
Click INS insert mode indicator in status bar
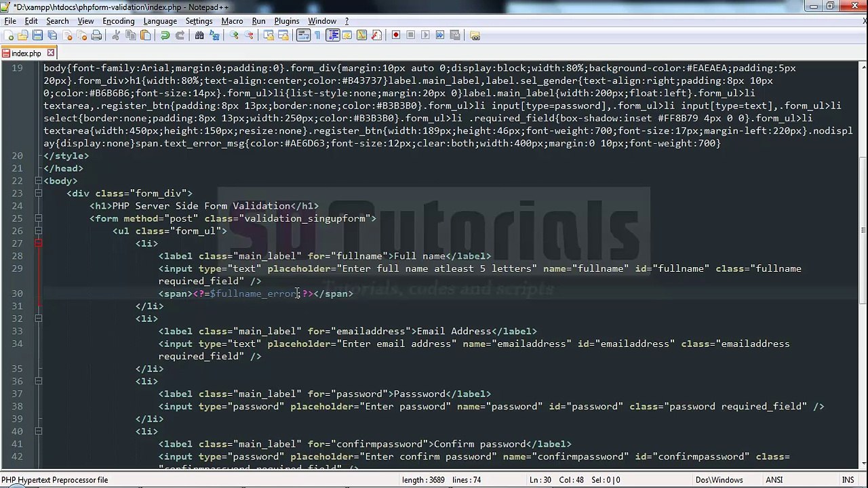tap(848, 480)
